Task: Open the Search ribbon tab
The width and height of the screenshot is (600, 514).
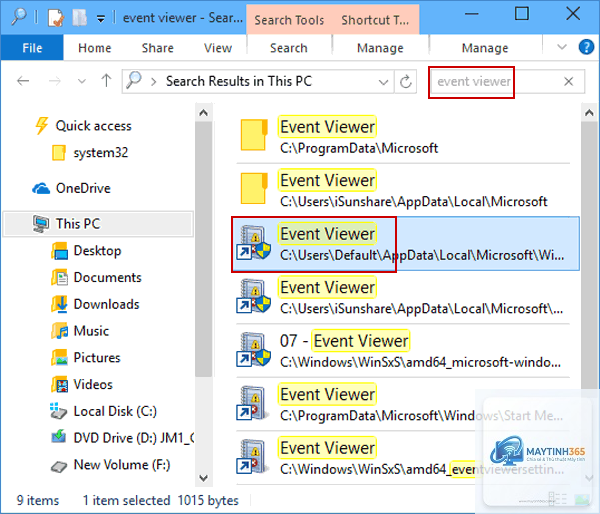Action: click(x=289, y=48)
